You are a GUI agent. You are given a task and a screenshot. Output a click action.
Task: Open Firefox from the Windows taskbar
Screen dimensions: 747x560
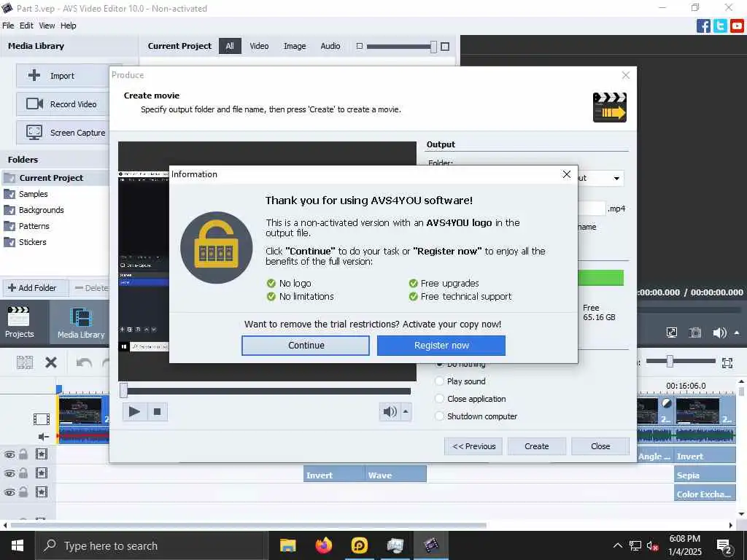point(323,545)
